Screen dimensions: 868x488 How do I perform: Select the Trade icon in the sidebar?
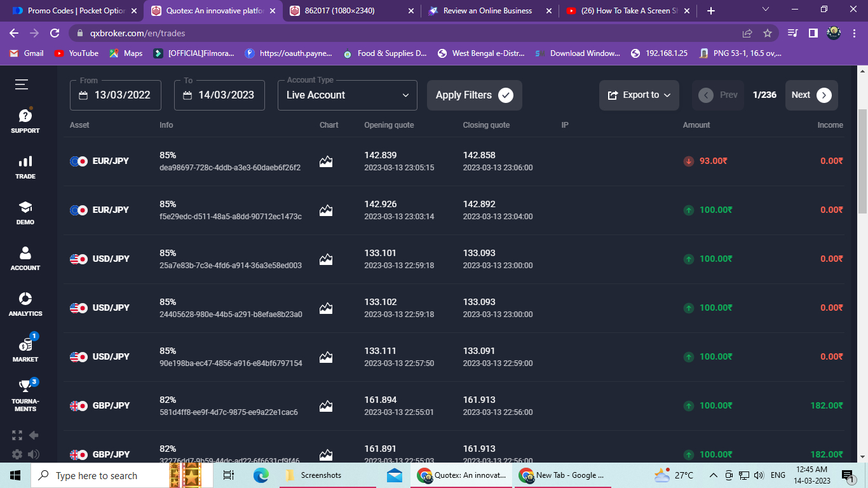pyautogui.click(x=25, y=166)
